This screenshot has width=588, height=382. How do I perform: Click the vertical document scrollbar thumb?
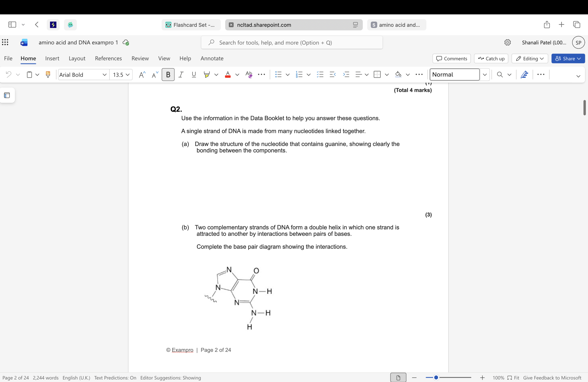584,108
